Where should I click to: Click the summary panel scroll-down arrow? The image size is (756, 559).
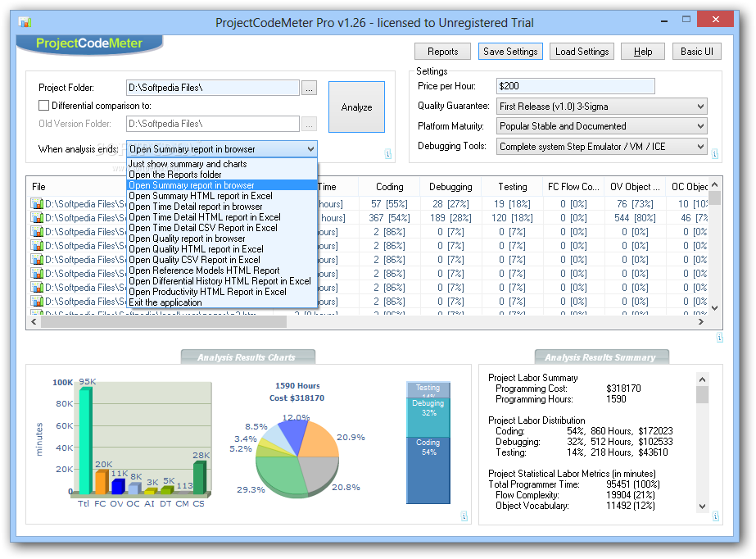702,507
